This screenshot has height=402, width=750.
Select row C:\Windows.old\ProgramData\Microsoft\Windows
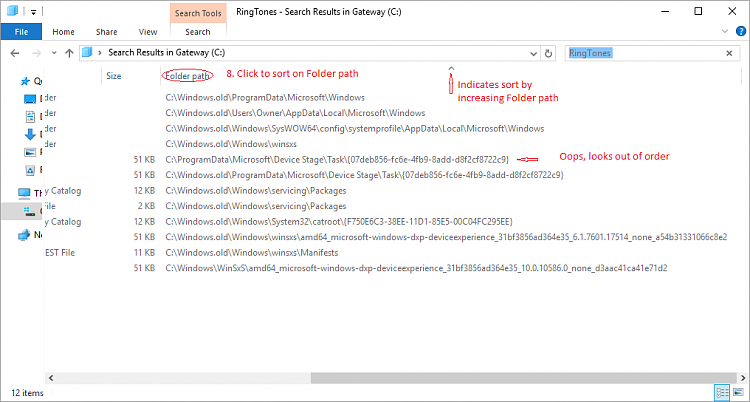[x=390, y=98]
